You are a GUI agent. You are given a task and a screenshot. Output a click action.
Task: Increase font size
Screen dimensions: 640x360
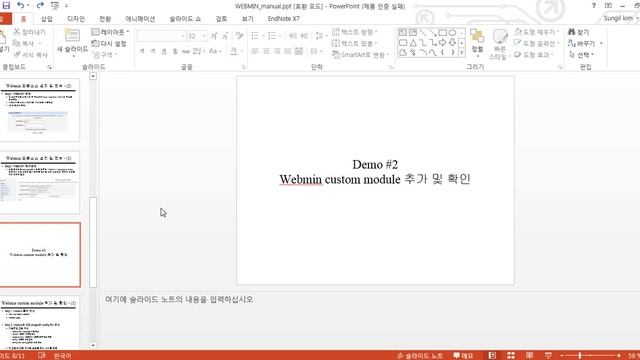coord(214,36)
